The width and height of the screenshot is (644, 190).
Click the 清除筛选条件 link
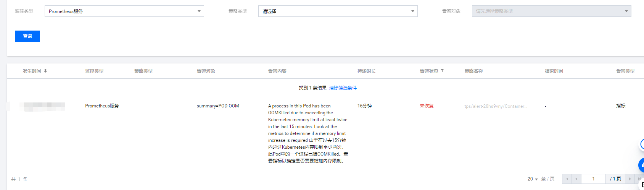coord(343,88)
